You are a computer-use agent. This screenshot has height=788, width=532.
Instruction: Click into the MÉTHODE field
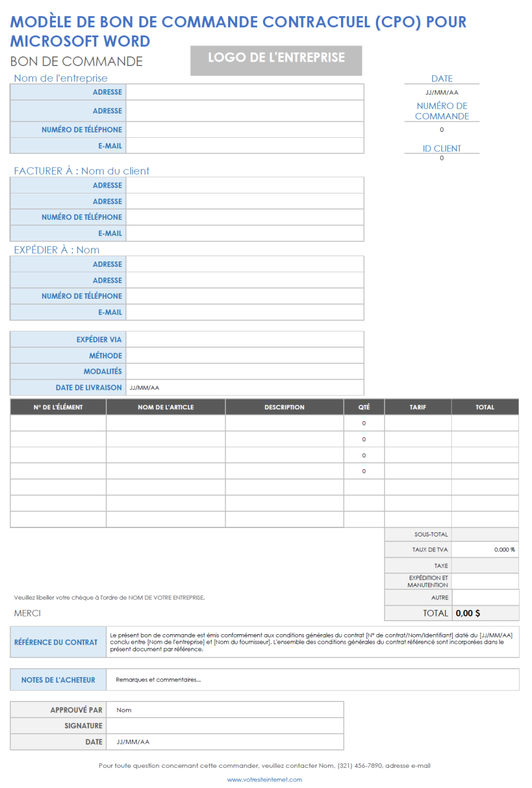(x=245, y=356)
